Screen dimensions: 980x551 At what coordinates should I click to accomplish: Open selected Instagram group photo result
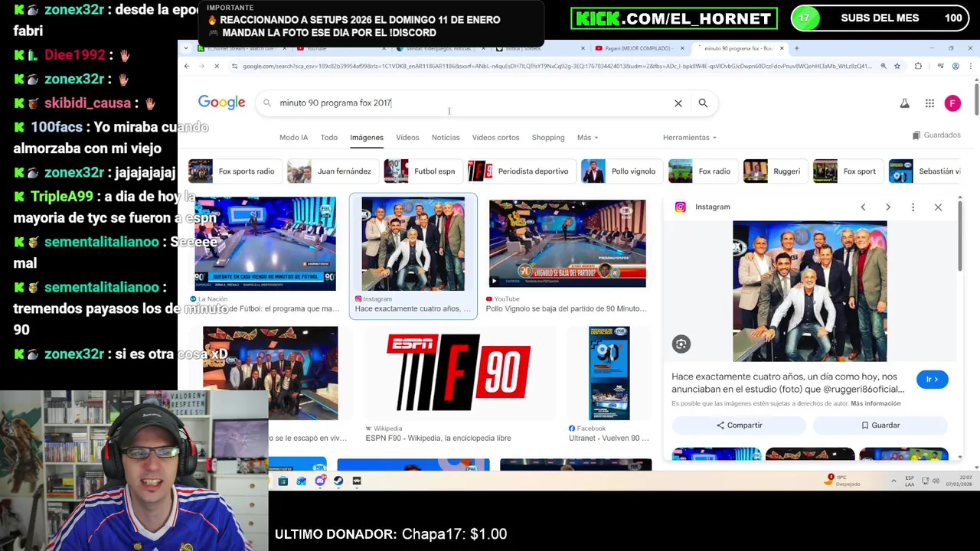(413, 243)
